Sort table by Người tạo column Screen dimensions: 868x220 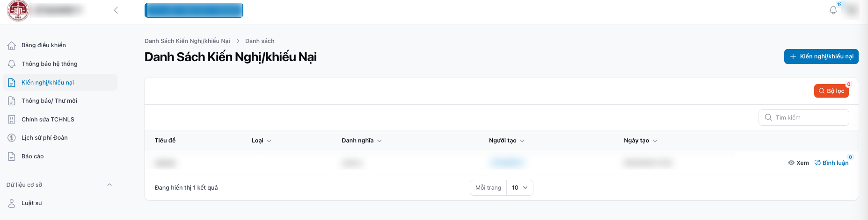[x=506, y=141]
